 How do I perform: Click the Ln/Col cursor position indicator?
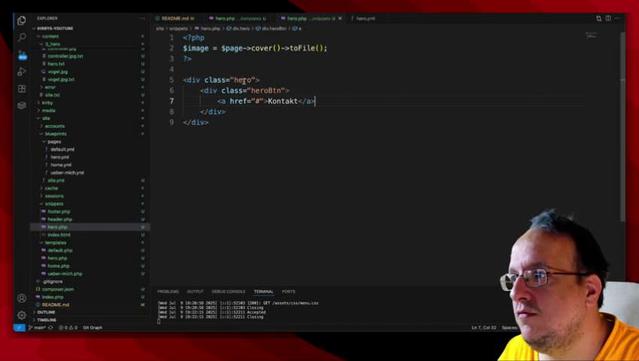[x=484, y=328]
